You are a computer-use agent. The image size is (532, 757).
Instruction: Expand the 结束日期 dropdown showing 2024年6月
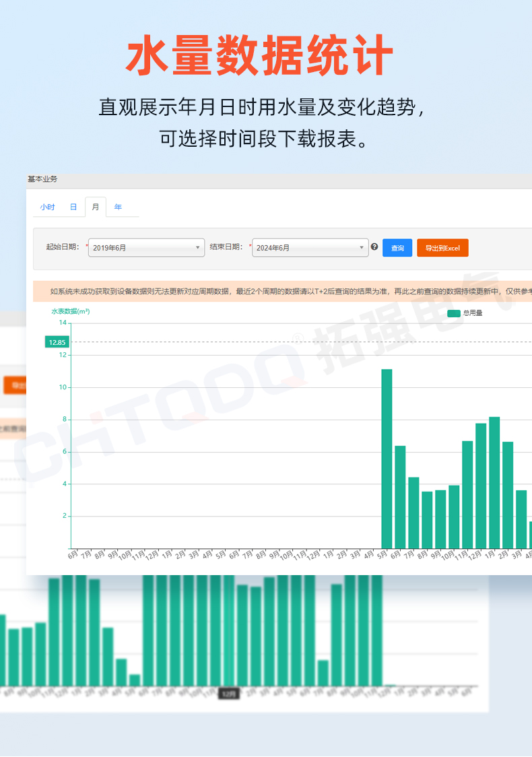(x=310, y=248)
